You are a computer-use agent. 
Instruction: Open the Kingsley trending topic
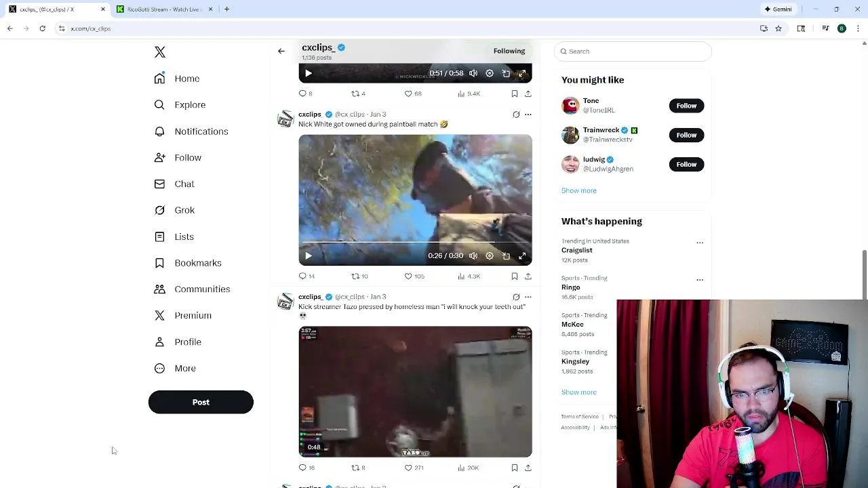[576, 362]
